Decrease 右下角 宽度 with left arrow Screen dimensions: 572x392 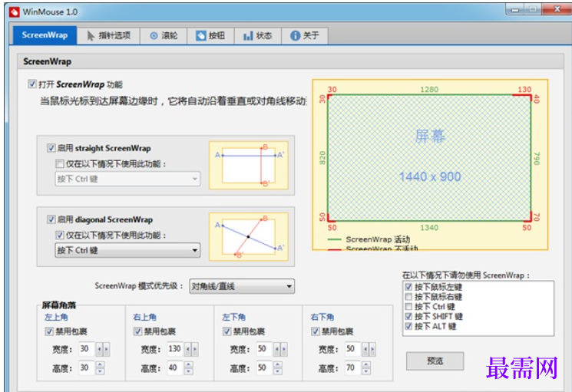[x=365, y=349]
